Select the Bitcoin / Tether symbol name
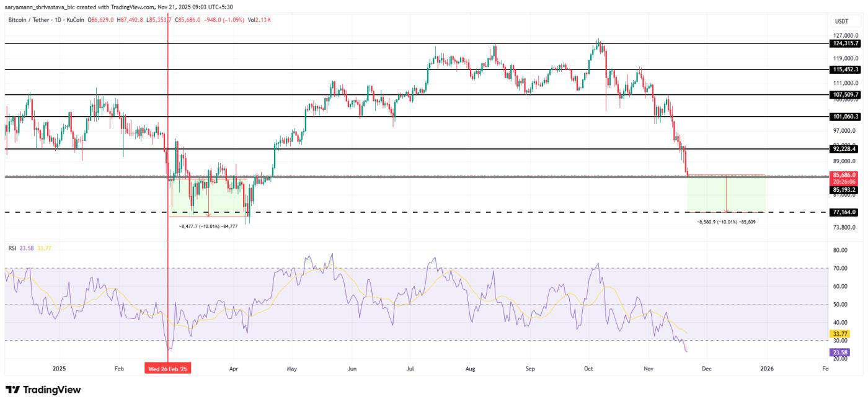868x404 pixels. click(28, 19)
